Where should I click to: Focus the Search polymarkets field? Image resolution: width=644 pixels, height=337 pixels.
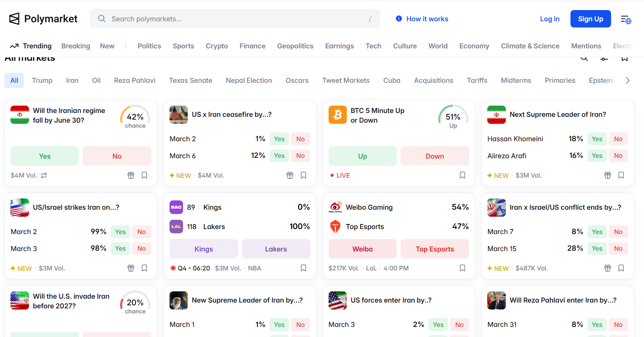[x=235, y=19]
